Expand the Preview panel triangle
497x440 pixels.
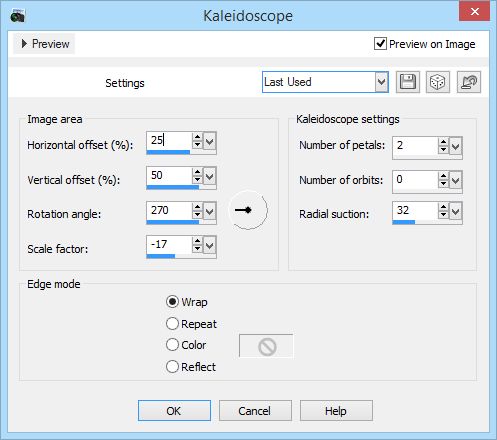click(24, 44)
